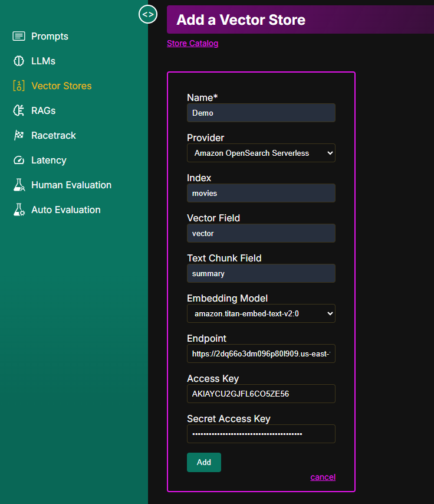This screenshot has width=434, height=504.
Task: Click the "Add a Vector Store" heading
Action: [x=241, y=19]
